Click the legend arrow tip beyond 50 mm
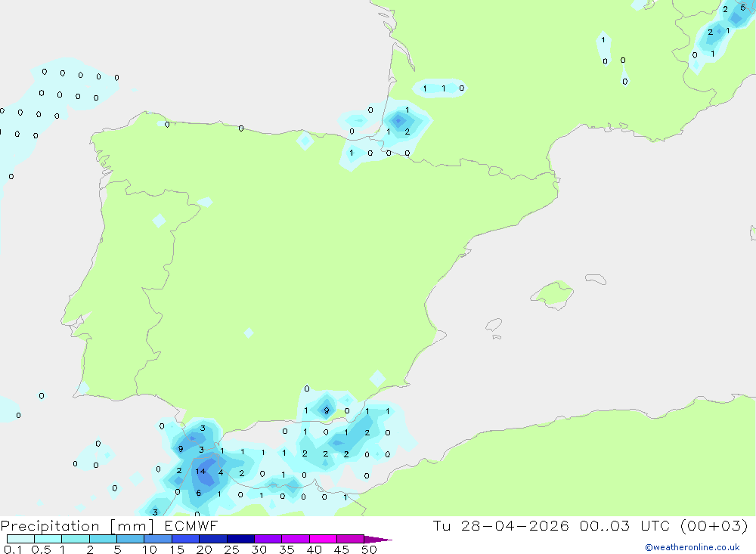This screenshot has height=554, width=756. (378, 540)
